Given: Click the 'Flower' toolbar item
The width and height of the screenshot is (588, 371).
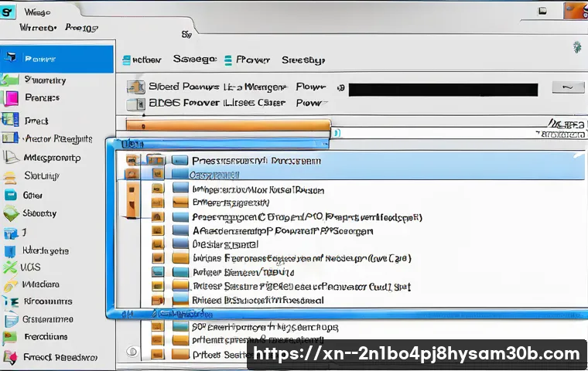Looking at the screenshot, I should pyautogui.click(x=253, y=60).
